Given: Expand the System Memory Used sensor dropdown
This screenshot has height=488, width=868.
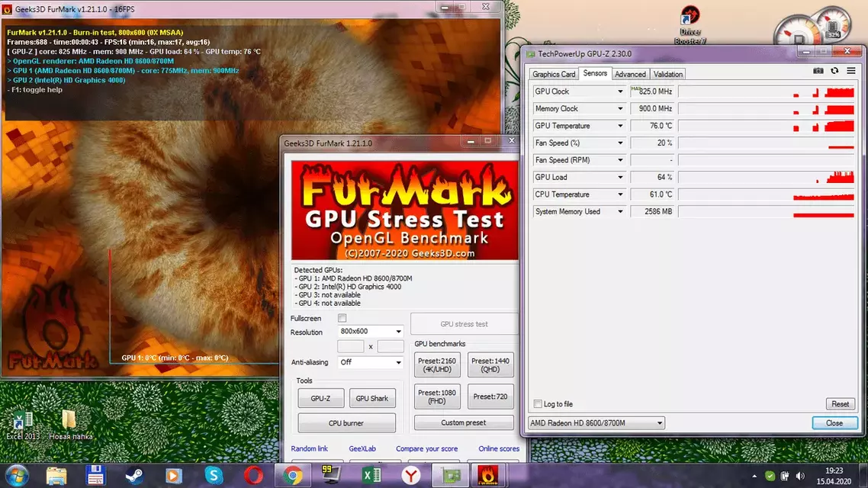Looking at the screenshot, I should pyautogui.click(x=620, y=211).
